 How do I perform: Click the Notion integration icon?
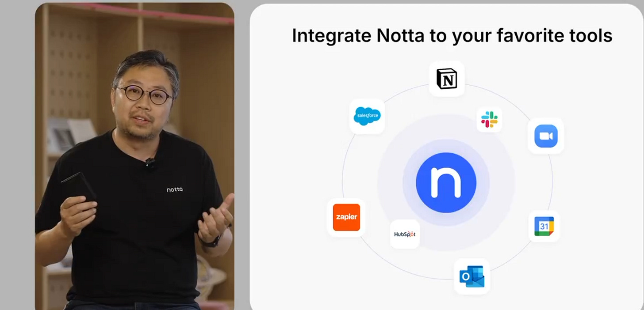pyautogui.click(x=447, y=79)
